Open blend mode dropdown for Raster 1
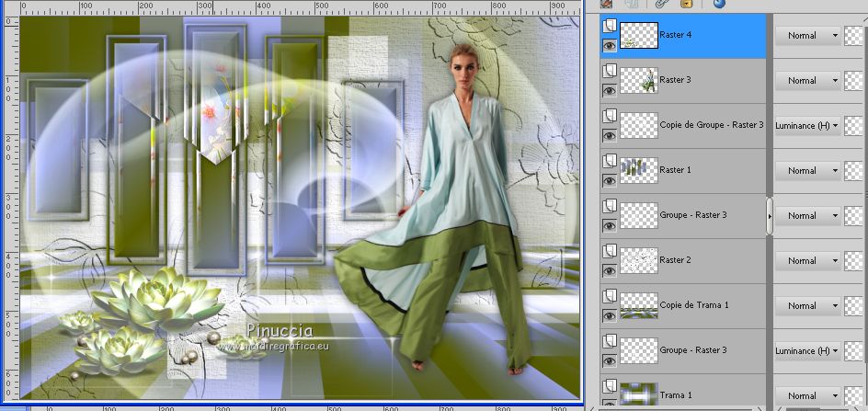Screen dimensions: 868x411 [807, 171]
